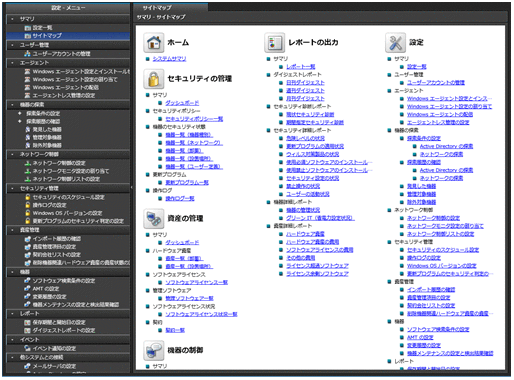Click icon beside 契約会社リストの設定 in the left menu
The image size is (514, 380).
point(28,255)
